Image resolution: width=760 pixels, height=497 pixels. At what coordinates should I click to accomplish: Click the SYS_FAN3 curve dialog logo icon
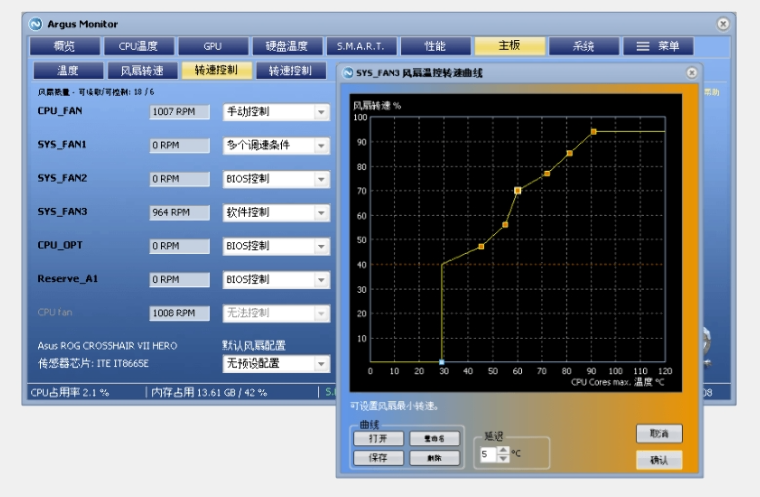348,73
